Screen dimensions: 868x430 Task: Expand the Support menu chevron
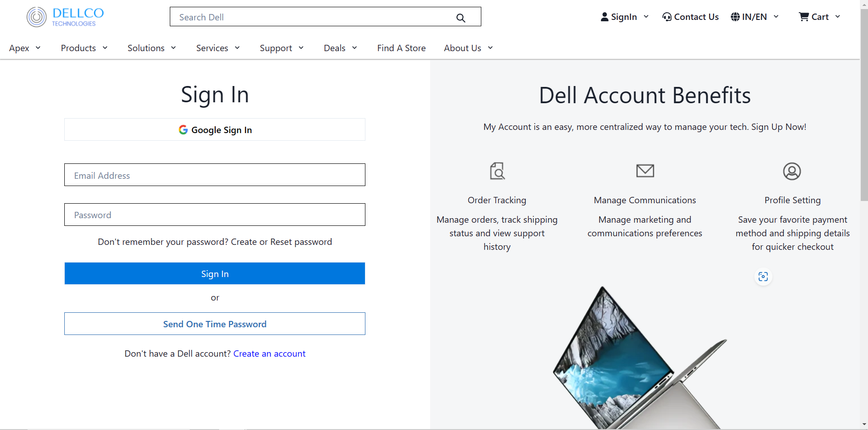(x=301, y=48)
